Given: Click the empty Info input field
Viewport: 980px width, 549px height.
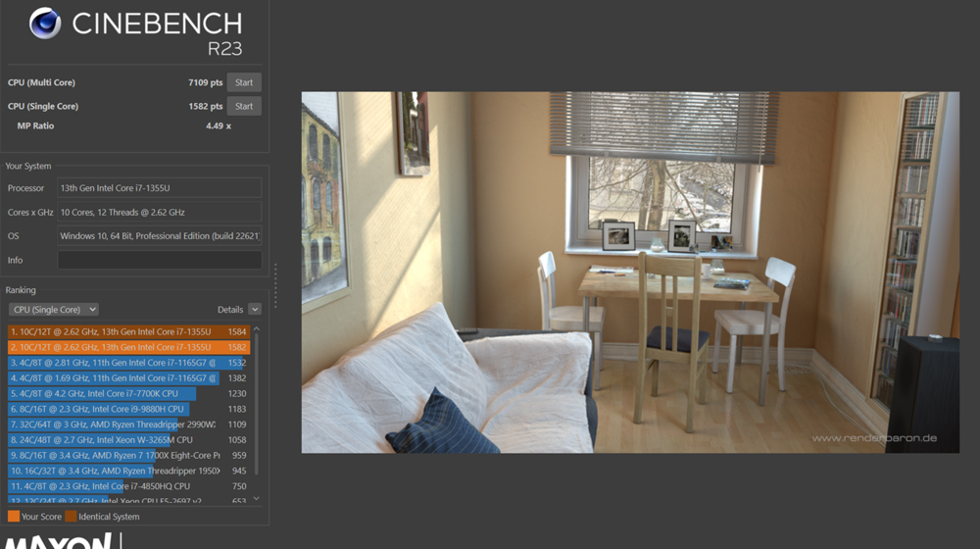Looking at the screenshot, I should click(160, 260).
